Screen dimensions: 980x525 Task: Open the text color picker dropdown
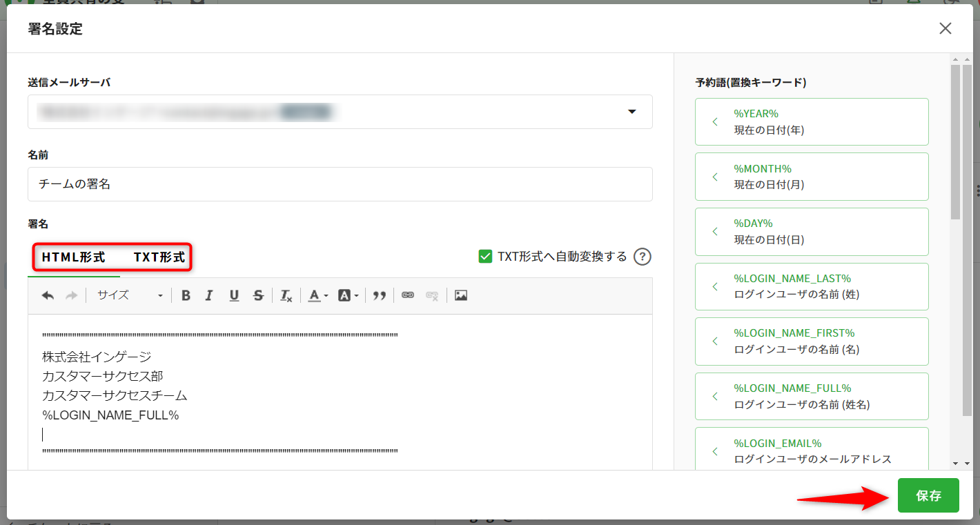click(317, 295)
